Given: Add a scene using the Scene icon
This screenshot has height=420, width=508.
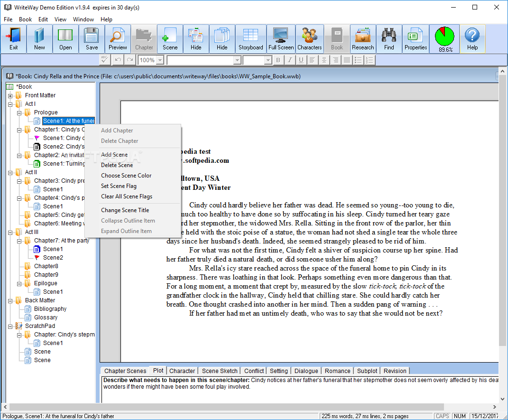Looking at the screenshot, I should coord(170,39).
